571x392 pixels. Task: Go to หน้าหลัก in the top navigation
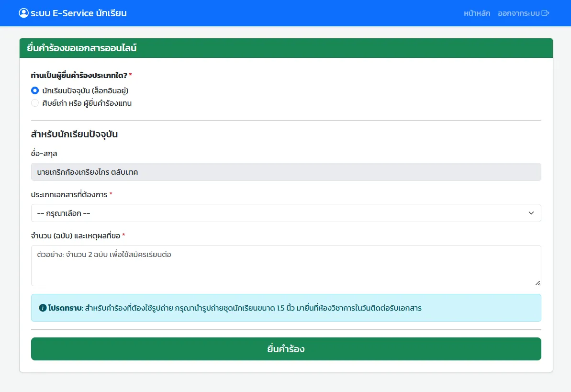(477, 13)
